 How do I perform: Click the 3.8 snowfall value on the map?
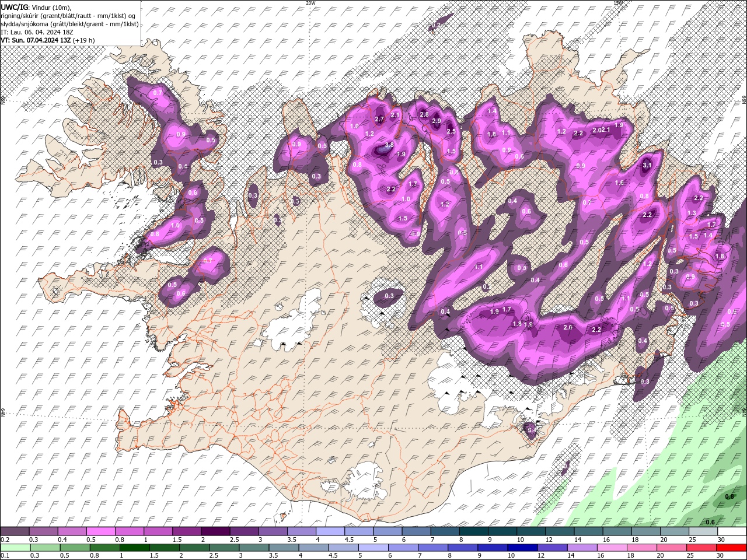pos(390,145)
